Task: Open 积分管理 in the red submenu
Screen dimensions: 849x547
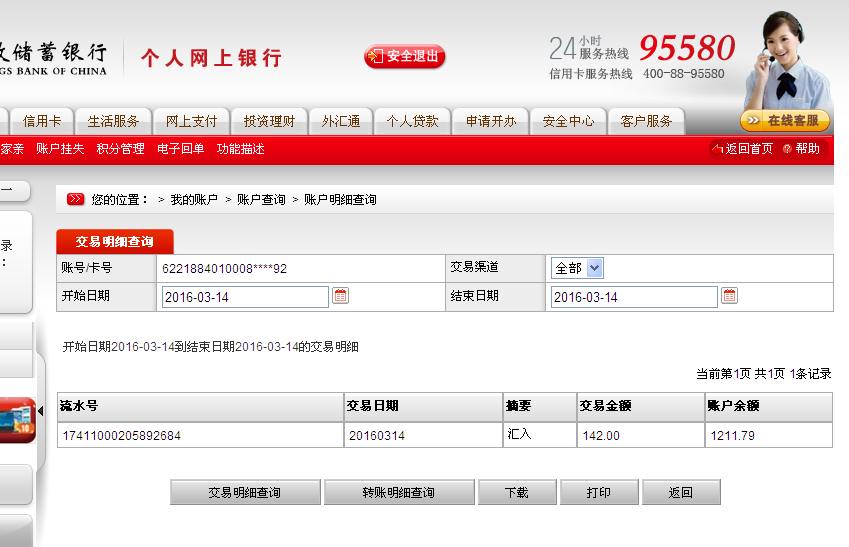Action: pos(120,149)
